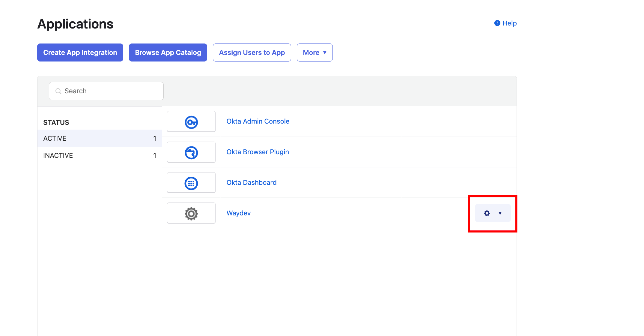Click the Waydev gear logo thumbnail
The width and height of the screenshot is (644, 336).
[191, 214]
